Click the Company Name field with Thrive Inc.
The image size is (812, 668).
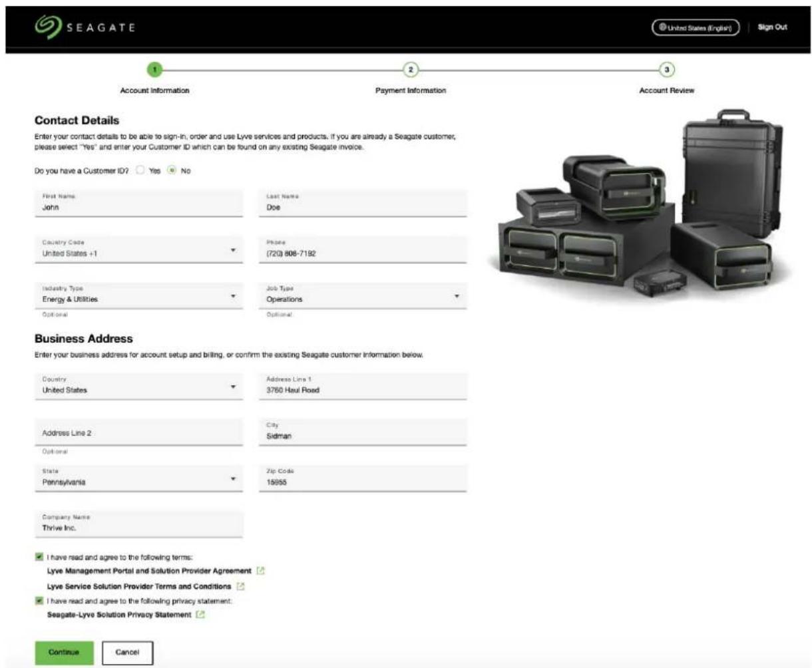[x=138, y=524]
